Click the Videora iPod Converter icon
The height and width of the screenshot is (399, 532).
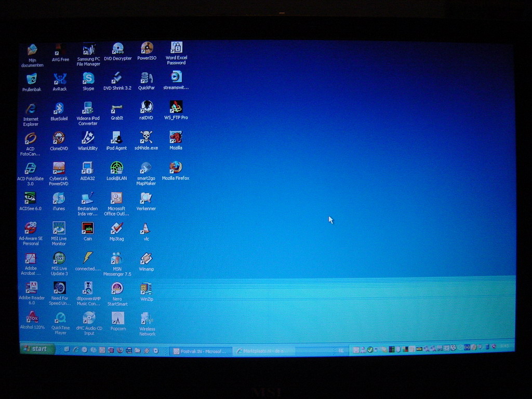(x=88, y=114)
